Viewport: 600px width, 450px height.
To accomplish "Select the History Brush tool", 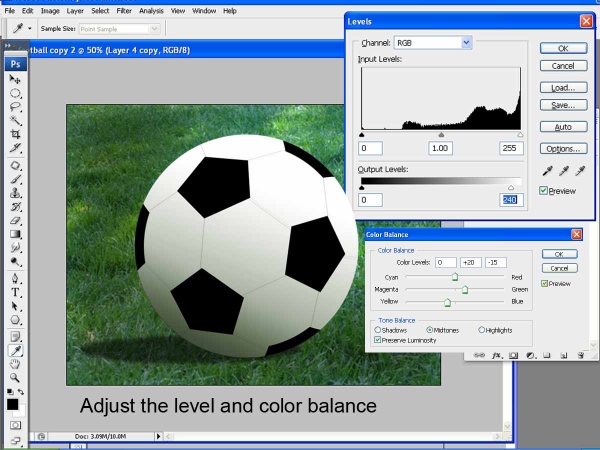I will tap(15, 207).
